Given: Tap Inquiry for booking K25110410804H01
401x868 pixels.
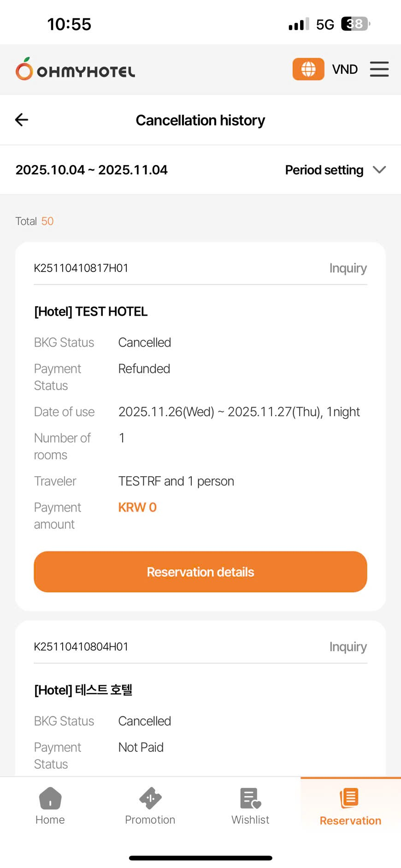Looking at the screenshot, I should 348,647.
